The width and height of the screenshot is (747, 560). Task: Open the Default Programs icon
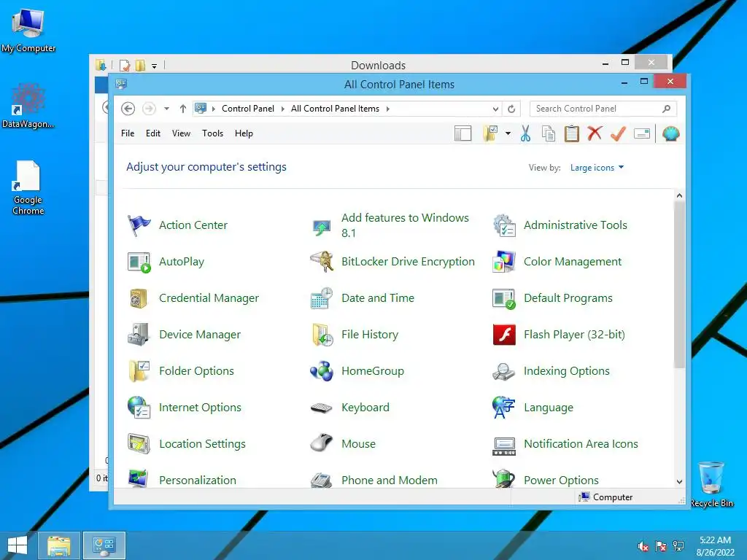tap(504, 298)
